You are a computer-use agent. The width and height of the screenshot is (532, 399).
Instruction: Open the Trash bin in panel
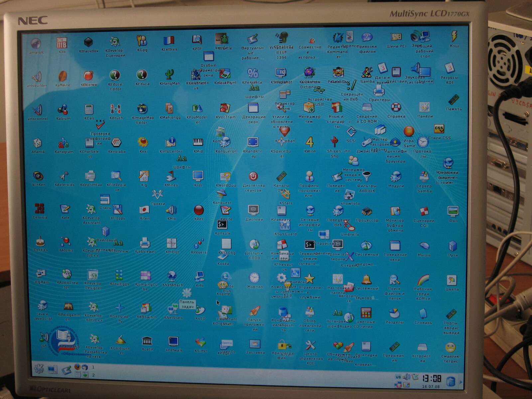tap(451, 381)
